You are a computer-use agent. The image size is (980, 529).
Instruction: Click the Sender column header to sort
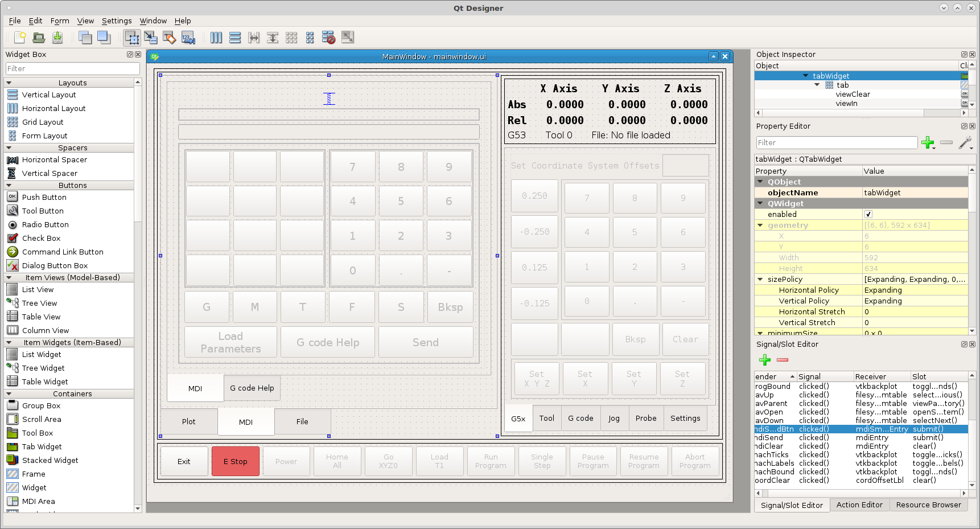775,376
